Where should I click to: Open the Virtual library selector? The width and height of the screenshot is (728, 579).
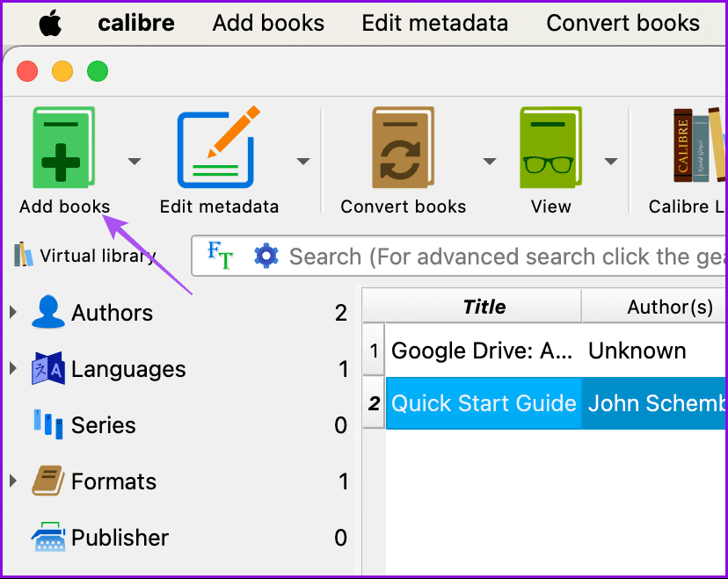tap(84, 255)
